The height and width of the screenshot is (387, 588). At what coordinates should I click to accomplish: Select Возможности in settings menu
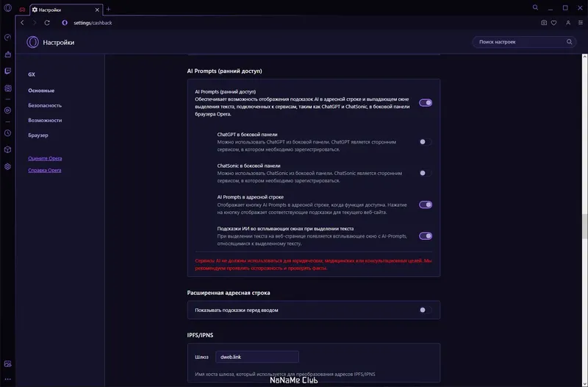45,120
